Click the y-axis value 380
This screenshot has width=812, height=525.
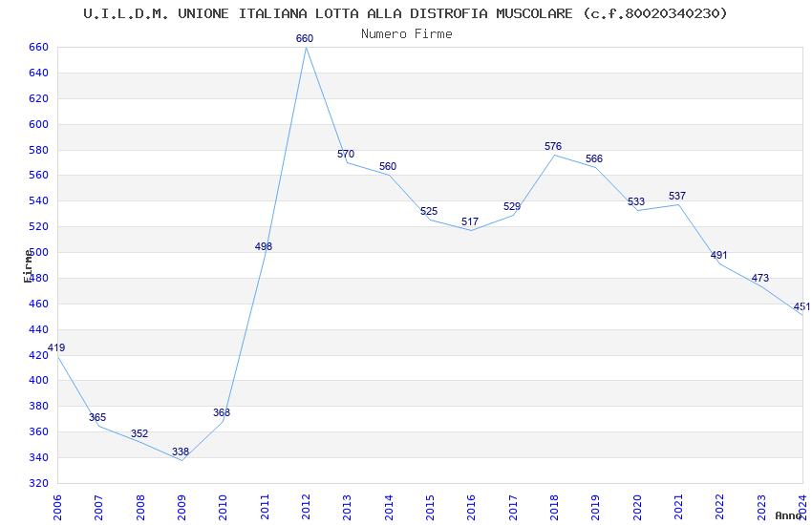click(x=39, y=406)
